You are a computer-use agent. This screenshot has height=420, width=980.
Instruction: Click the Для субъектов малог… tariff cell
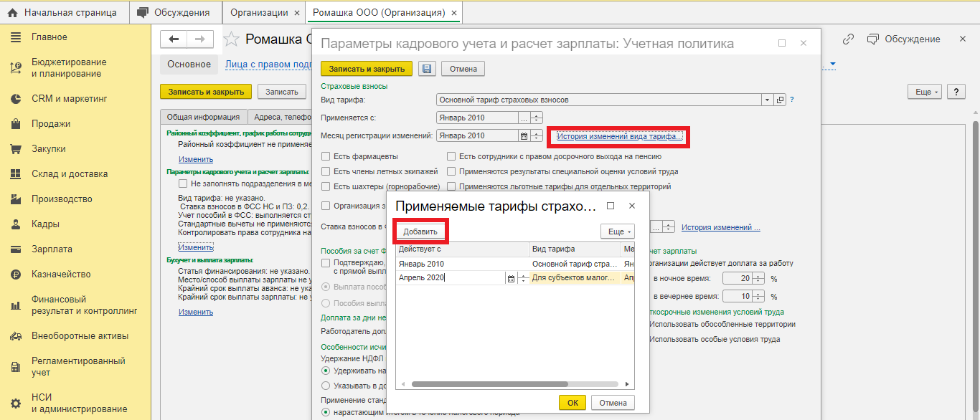click(575, 279)
